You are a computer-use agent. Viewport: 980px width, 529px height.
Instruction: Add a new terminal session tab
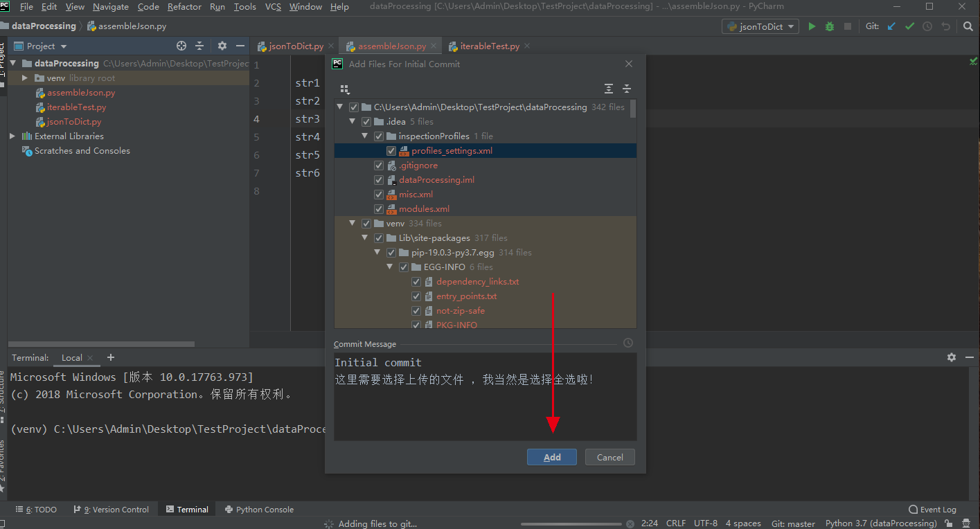point(111,357)
